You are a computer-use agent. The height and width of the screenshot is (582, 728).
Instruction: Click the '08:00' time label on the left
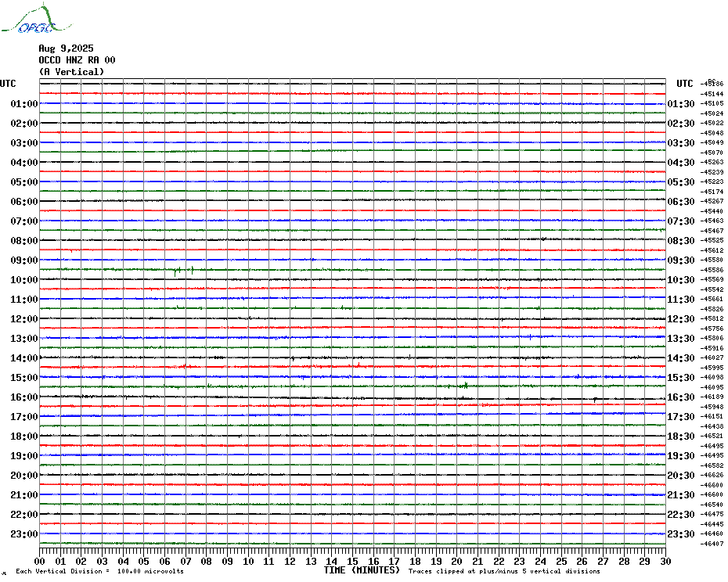click(x=24, y=240)
